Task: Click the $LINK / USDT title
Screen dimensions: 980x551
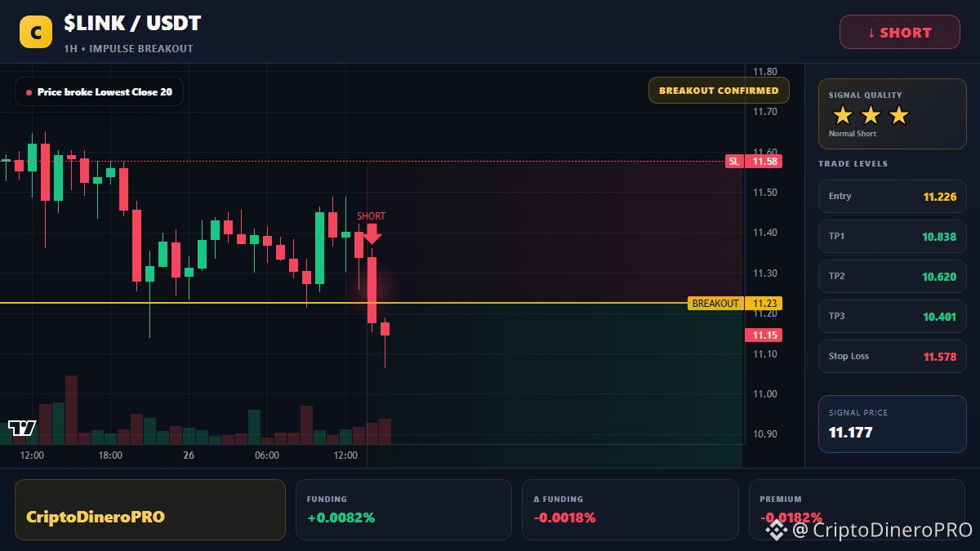Action: [132, 24]
